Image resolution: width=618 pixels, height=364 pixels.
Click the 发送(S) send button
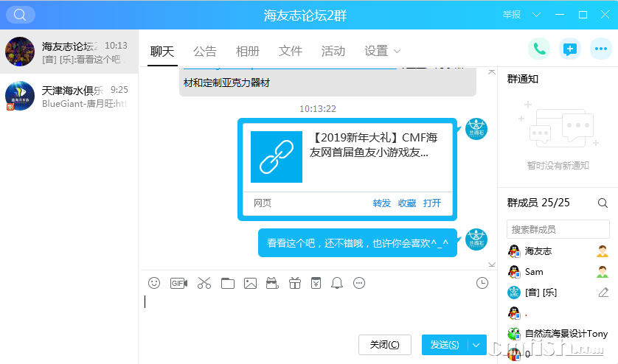pos(445,345)
